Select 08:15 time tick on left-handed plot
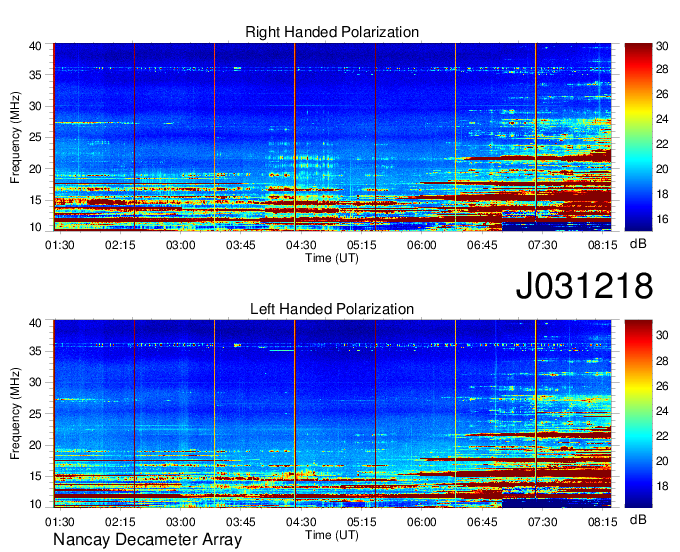 [x=602, y=522]
